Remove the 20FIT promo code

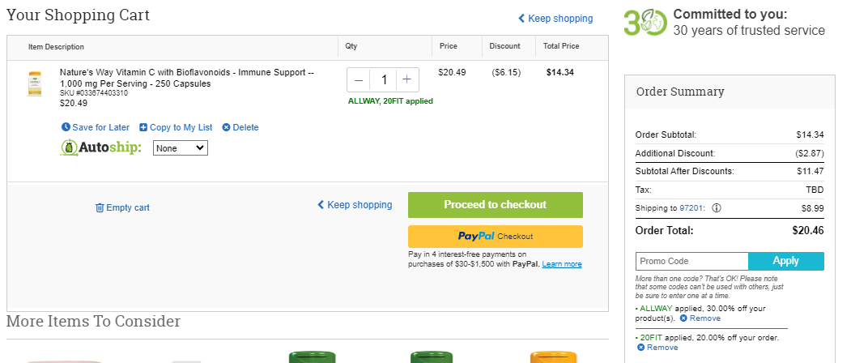(x=657, y=348)
